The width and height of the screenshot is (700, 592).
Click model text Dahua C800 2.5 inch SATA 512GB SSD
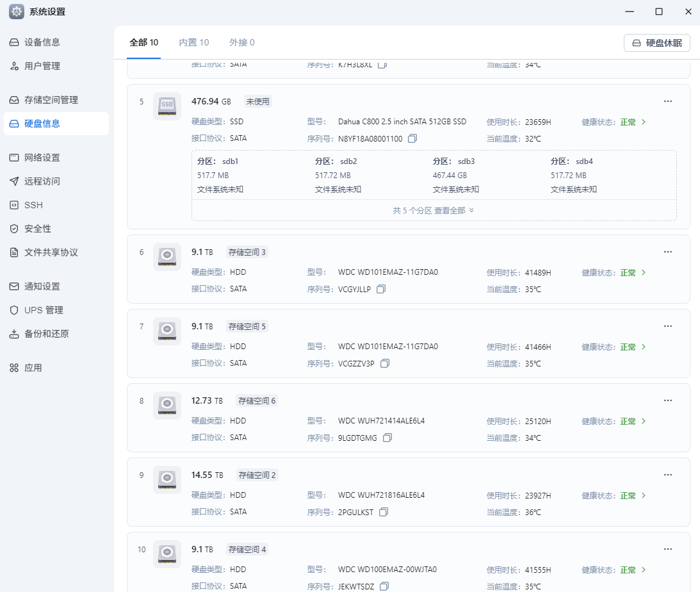click(x=402, y=122)
